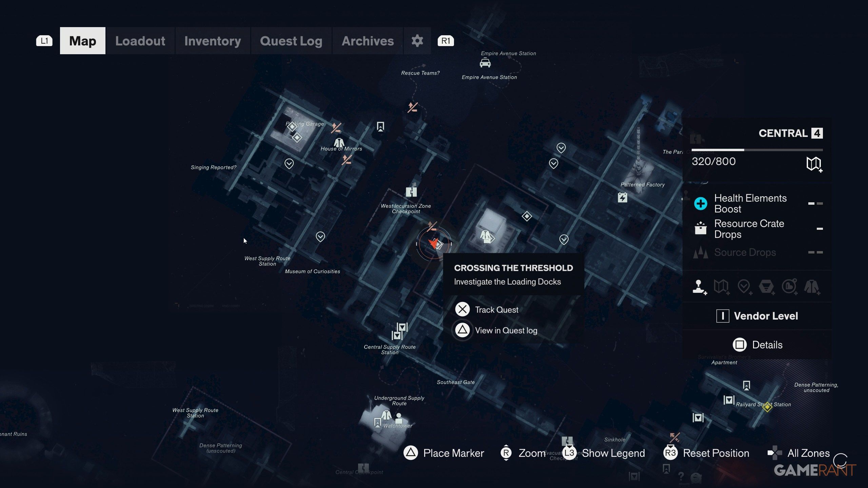Open the Loadout tab
Image resolution: width=868 pixels, height=488 pixels.
click(140, 41)
